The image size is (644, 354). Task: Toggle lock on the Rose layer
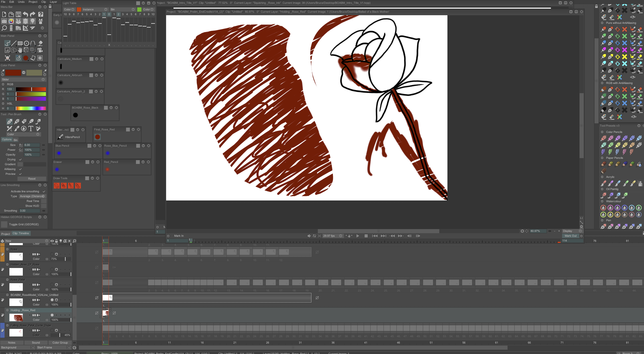pos(56,254)
